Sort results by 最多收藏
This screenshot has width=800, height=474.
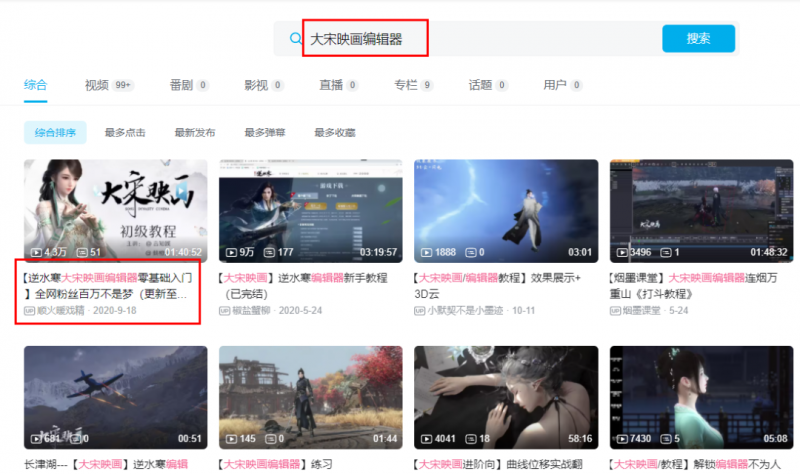pyautogui.click(x=335, y=132)
